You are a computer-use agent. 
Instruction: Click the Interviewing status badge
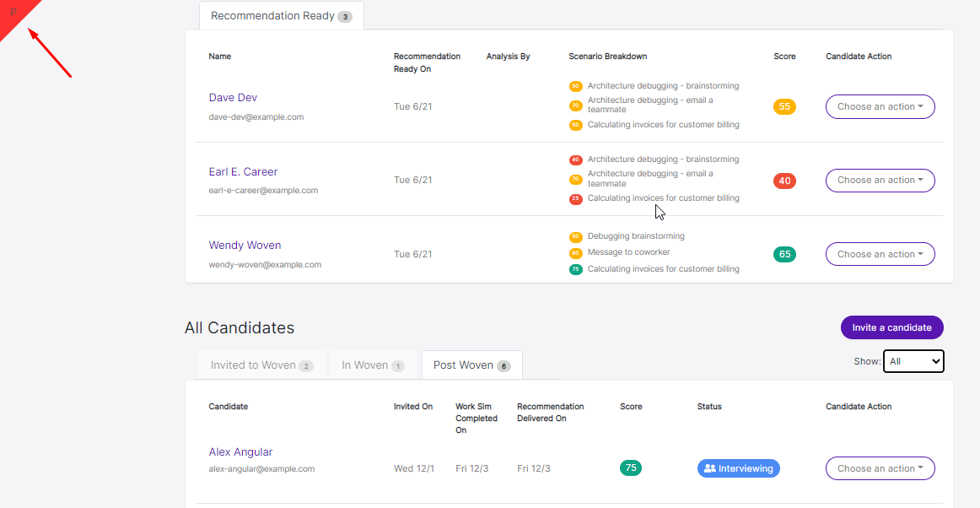pyautogui.click(x=738, y=468)
